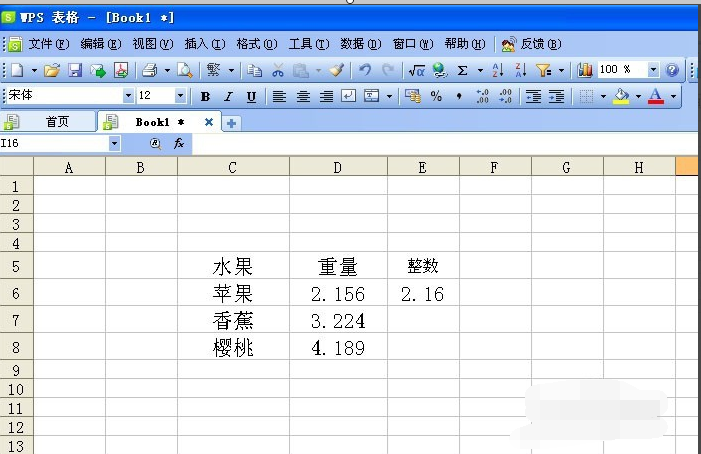Expand name box I16 dropdown arrow
This screenshot has height=454, width=701.
pos(114,143)
